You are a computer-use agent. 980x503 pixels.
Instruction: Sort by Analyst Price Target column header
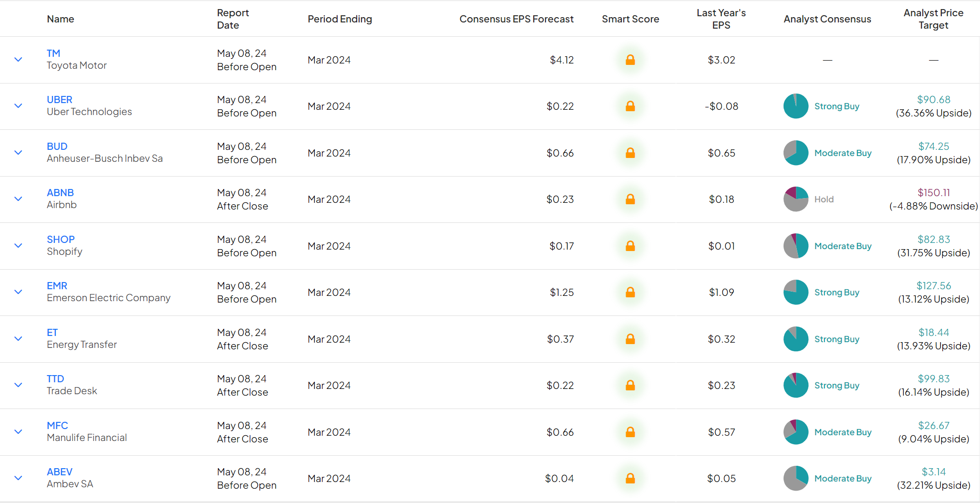click(x=933, y=19)
